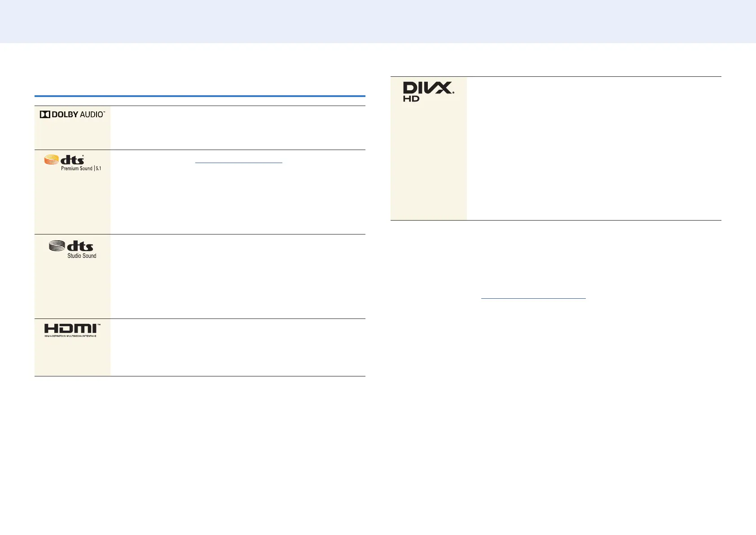Click the empty description cell beside HDMI logo

238,347
